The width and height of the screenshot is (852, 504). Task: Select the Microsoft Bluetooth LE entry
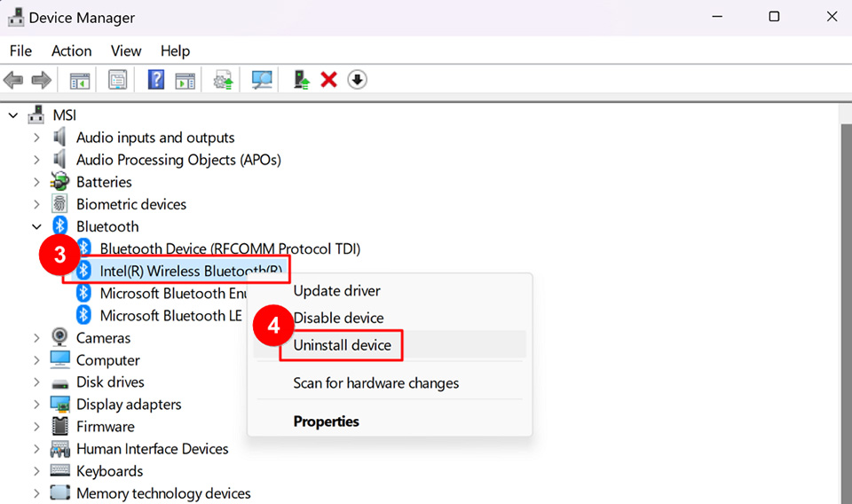point(170,316)
